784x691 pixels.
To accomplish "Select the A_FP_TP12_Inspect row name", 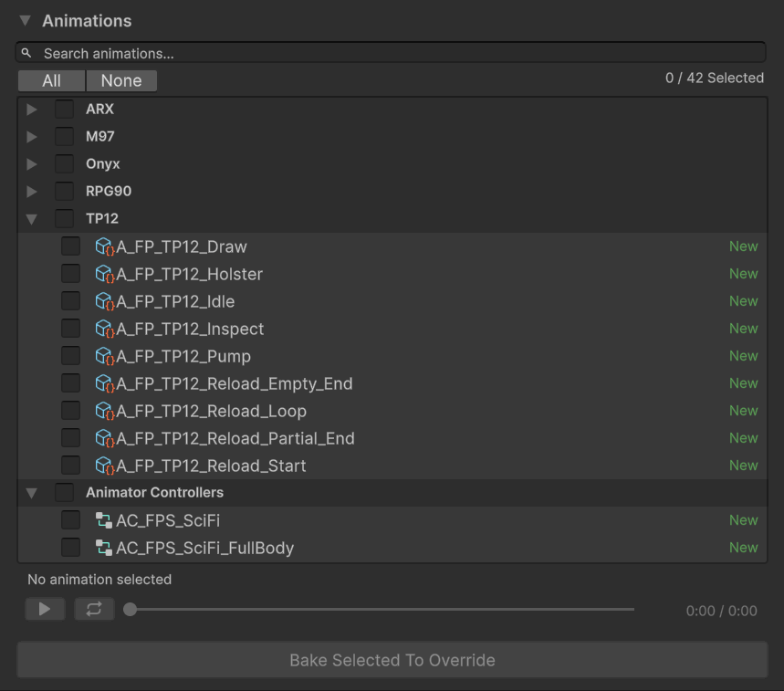I will 190,329.
